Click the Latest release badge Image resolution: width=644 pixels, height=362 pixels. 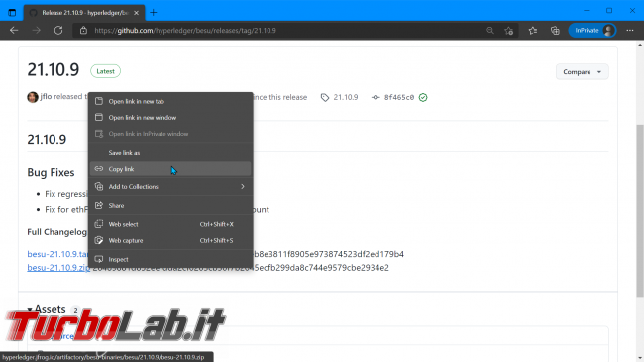106,71
